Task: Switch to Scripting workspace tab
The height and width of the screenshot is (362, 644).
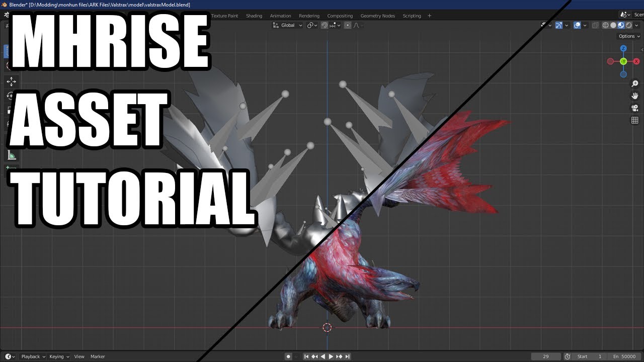Action: [412, 16]
